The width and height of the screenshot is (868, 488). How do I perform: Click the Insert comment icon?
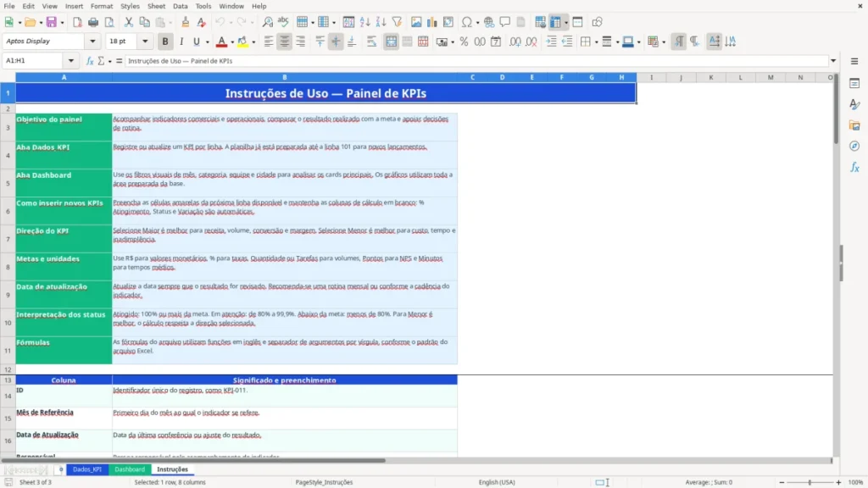pyautogui.click(x=505, y=22)
